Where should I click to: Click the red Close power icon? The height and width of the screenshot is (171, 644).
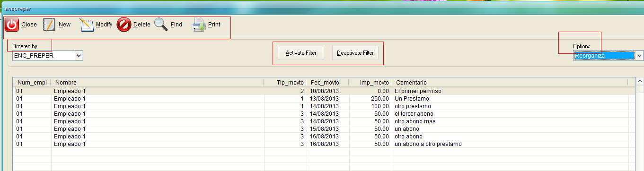[12, 25]
